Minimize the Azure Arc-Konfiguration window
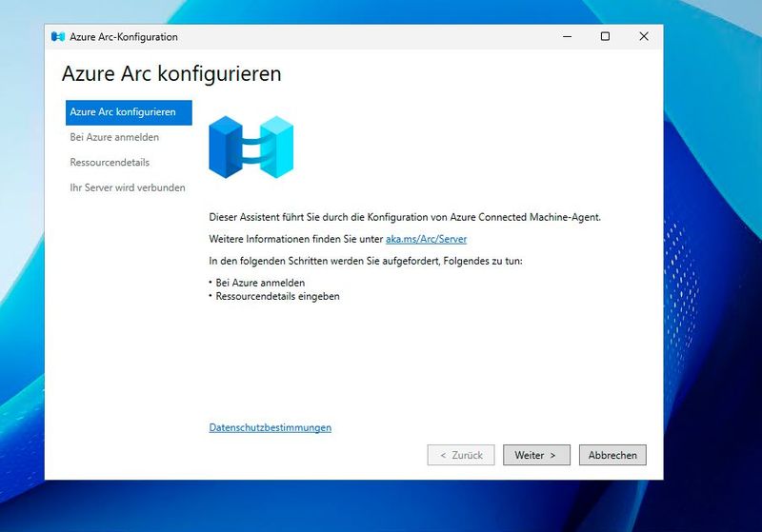 (567, 36)
